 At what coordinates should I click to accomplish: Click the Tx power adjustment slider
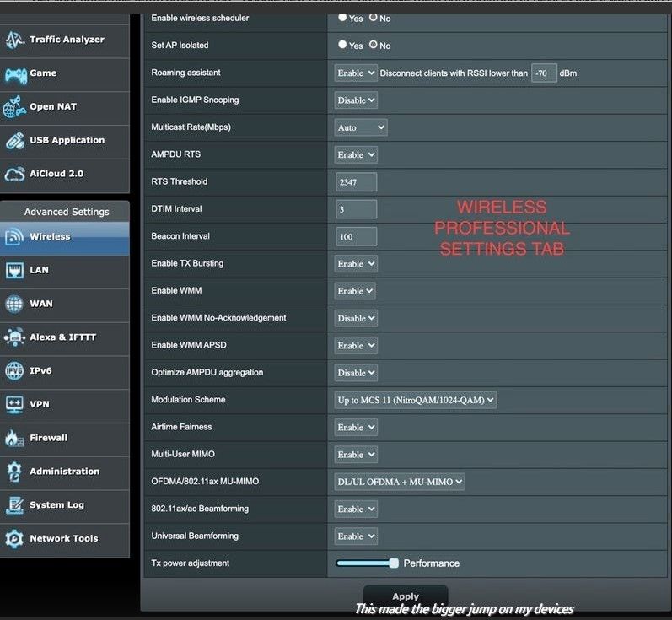(x=367, y=563)
